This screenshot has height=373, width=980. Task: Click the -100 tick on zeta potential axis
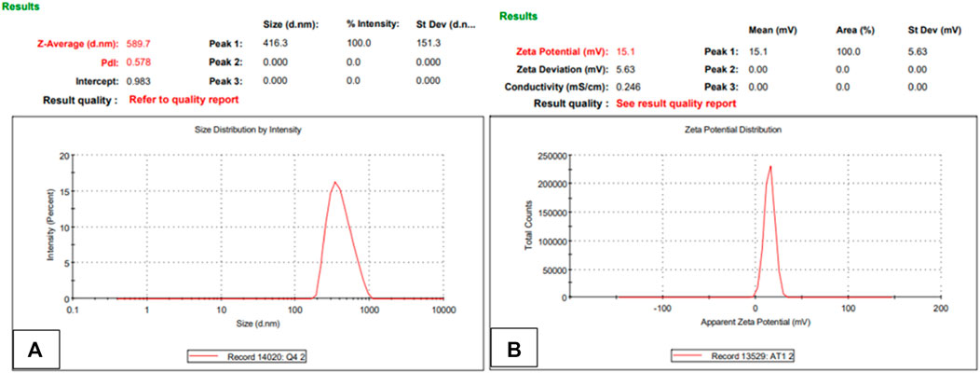tap(661, 310)
